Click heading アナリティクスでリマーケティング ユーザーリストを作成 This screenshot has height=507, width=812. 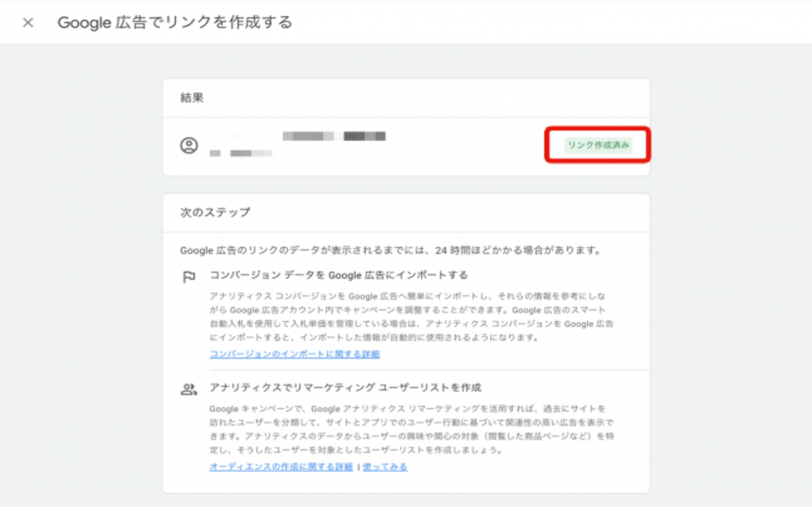point(345,388)
